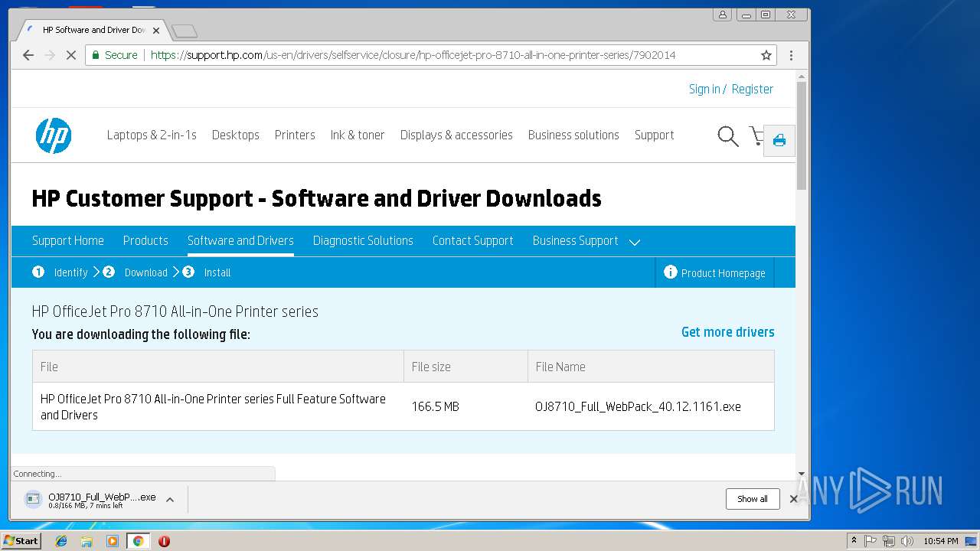Click the HP OfficeJet Pro 8710 series heading
Screen dimensions: 980x551
[175, 311]
